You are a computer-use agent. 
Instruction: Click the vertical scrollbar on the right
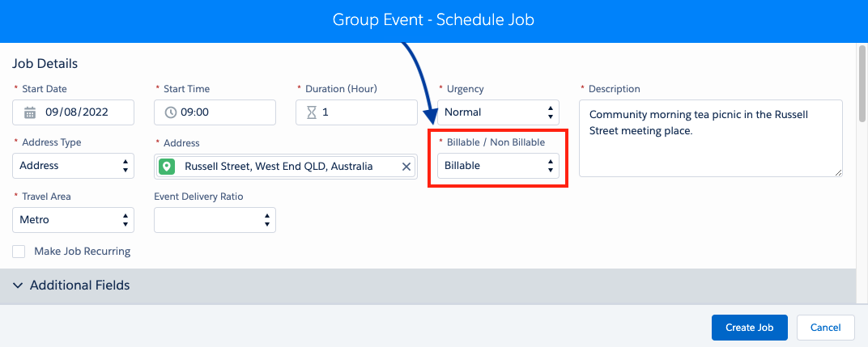coord(862,83)
